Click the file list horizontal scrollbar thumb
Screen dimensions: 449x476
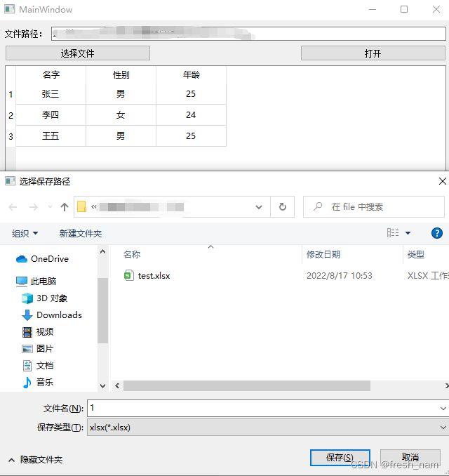point(247,386)
